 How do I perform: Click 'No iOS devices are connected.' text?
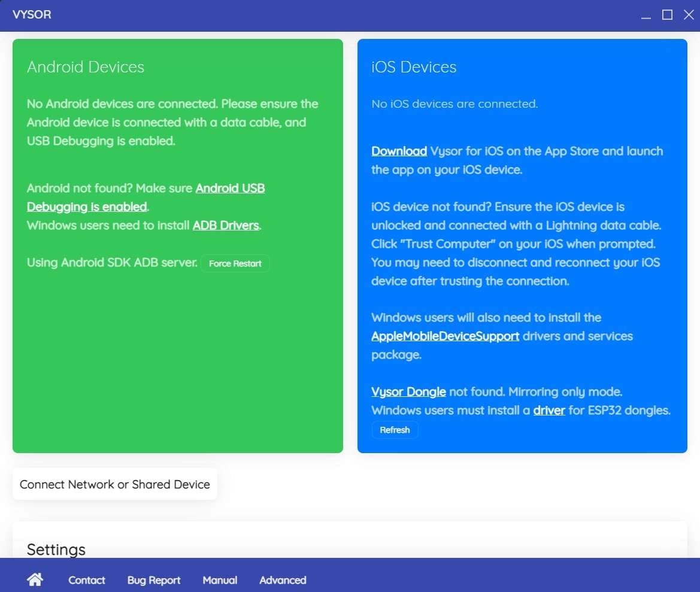point(454,104)
